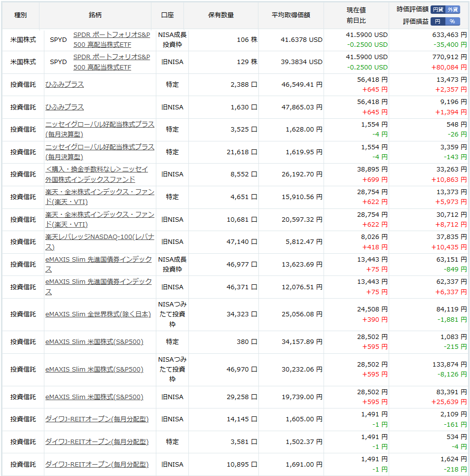Open eMAXIS Slim 米国株式(S&P500) link with 380 口
Screen dimensions: 470x476
point(94,342)
